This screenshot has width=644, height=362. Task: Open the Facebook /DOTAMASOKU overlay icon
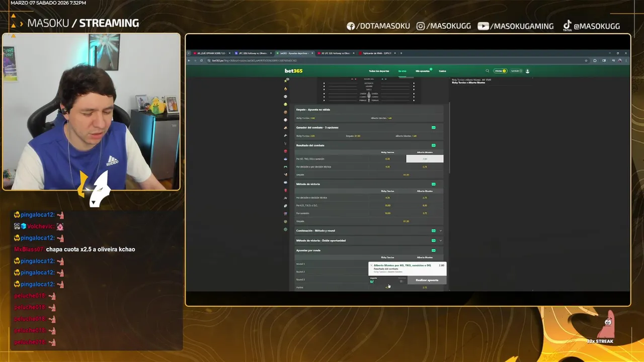tap(351, 26)
